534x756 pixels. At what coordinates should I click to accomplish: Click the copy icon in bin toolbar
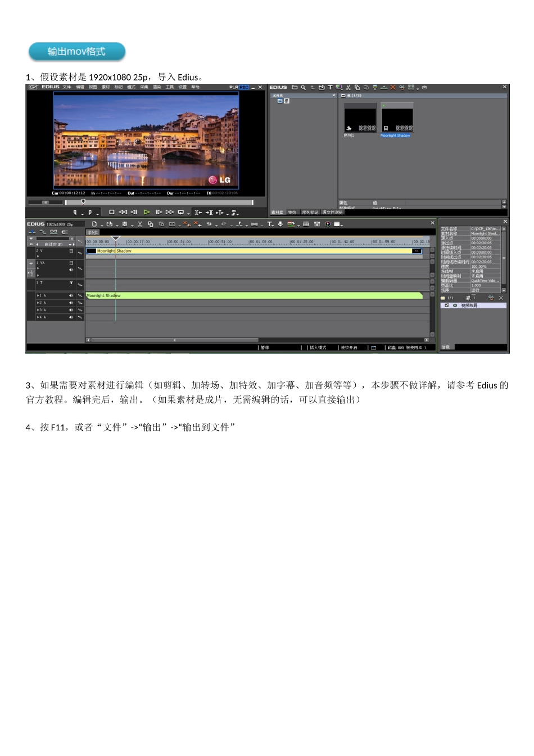click(x=357, y=88)
